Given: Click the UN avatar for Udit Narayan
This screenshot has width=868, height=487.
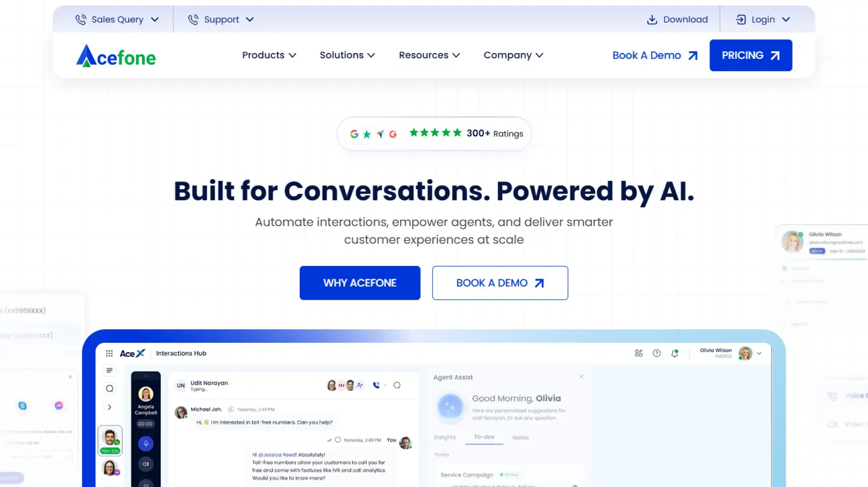Looking at the screenshot, I should point(181,386).
